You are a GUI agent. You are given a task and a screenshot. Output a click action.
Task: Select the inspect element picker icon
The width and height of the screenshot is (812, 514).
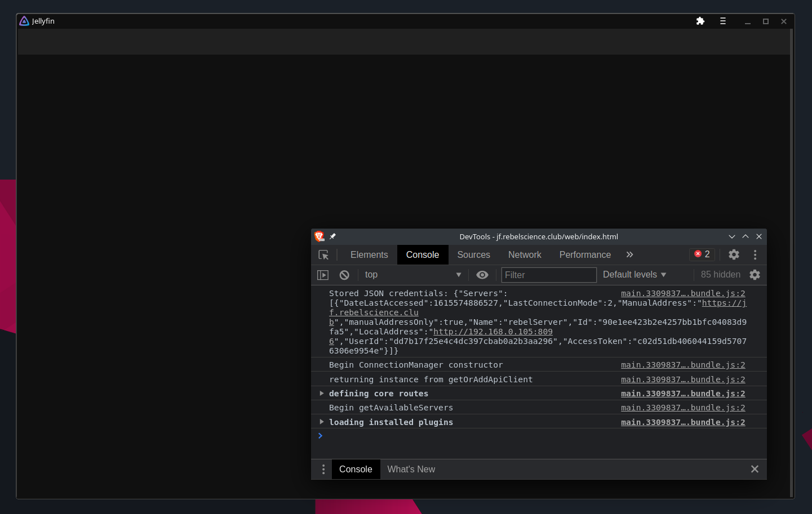(323, 254)
